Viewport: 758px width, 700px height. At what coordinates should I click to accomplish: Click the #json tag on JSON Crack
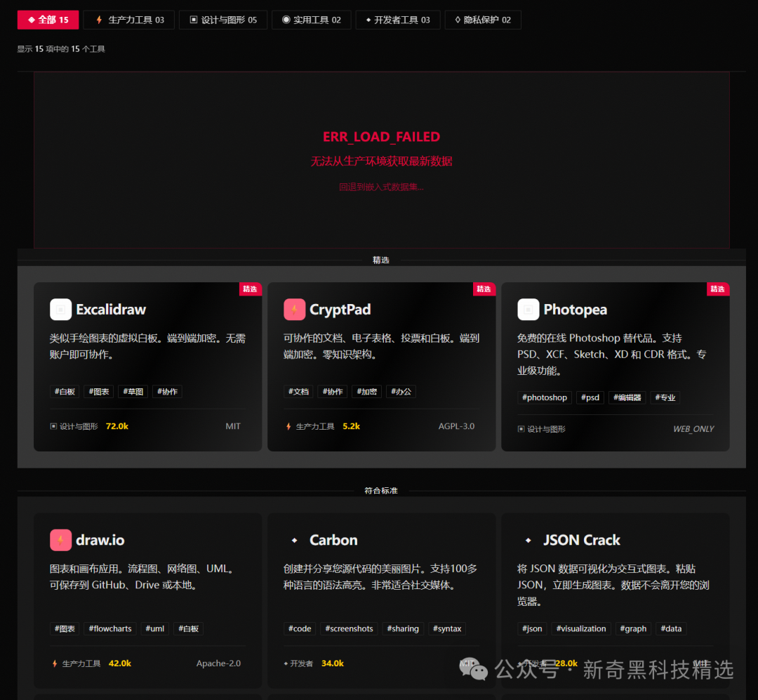[x=532, y=628]
